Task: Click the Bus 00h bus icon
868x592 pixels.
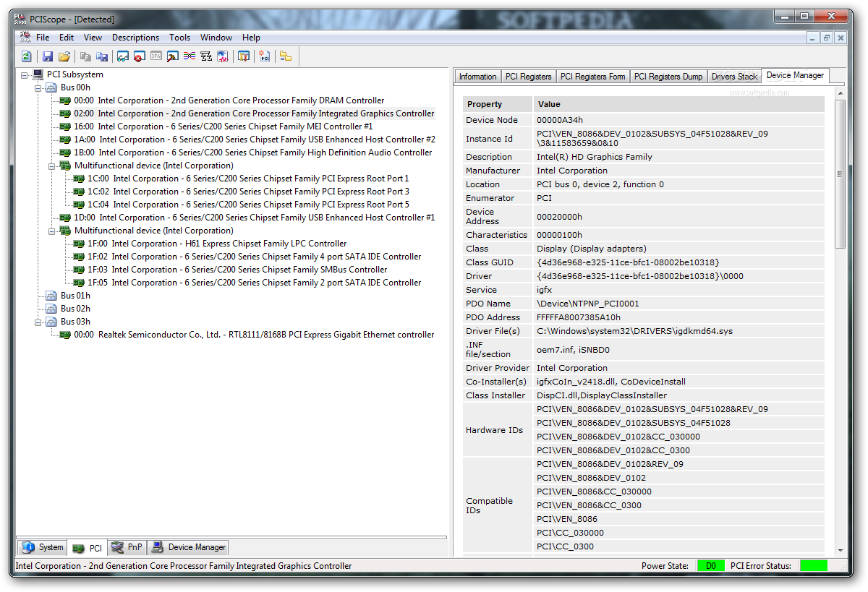Action: [x=51, y=87]
